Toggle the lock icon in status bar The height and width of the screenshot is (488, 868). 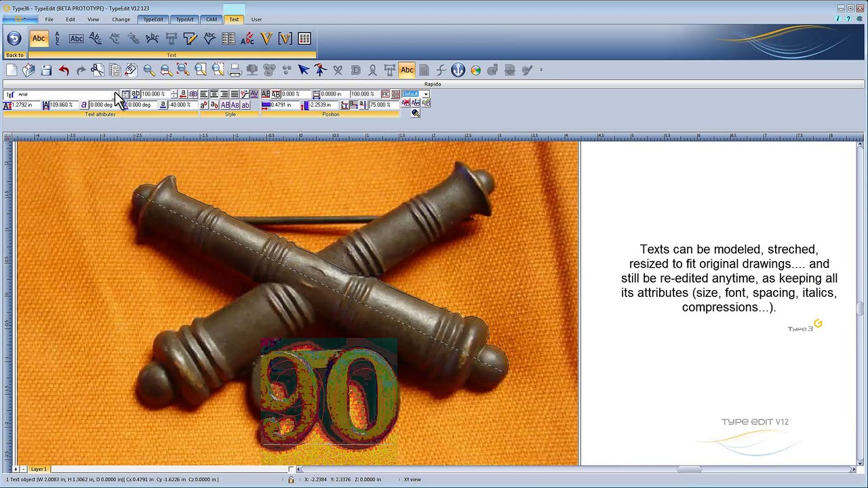[291, 480]
